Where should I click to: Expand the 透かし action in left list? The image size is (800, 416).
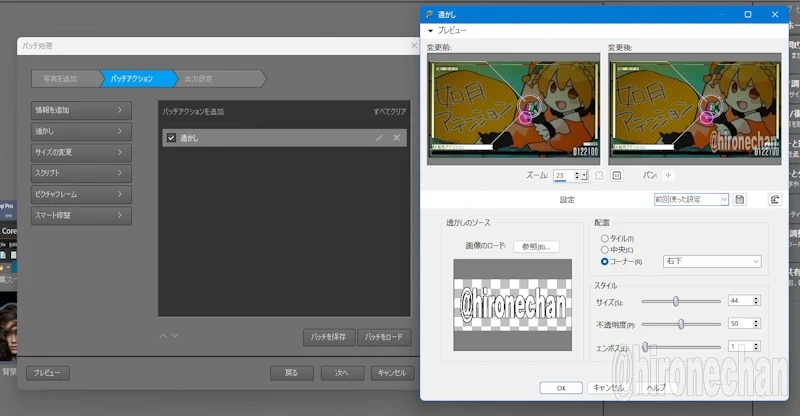coord(81,131)
